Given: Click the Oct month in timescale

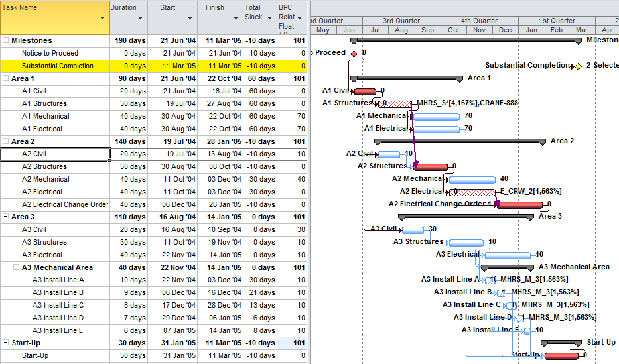Looking at the screenshot, I should (454, 30).
